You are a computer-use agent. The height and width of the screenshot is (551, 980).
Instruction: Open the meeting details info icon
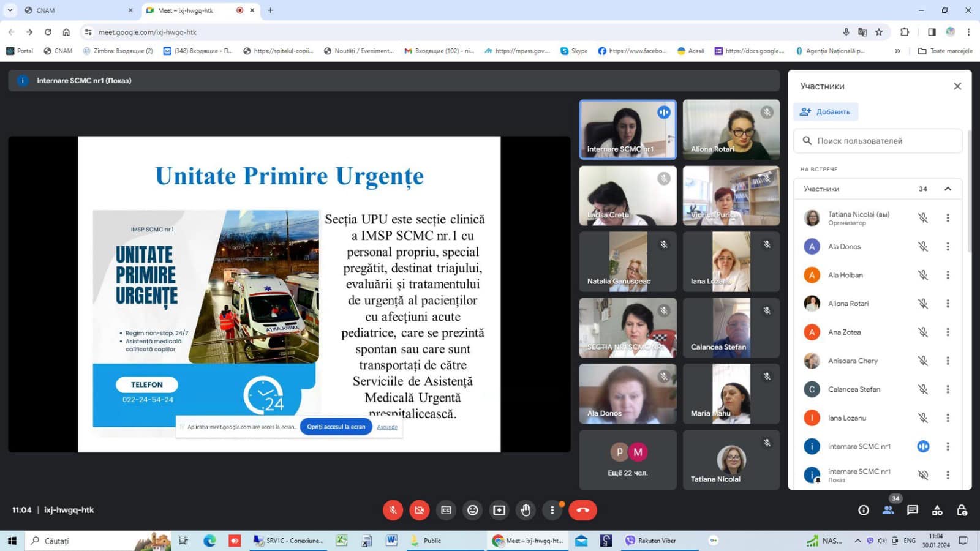[864, 510]
